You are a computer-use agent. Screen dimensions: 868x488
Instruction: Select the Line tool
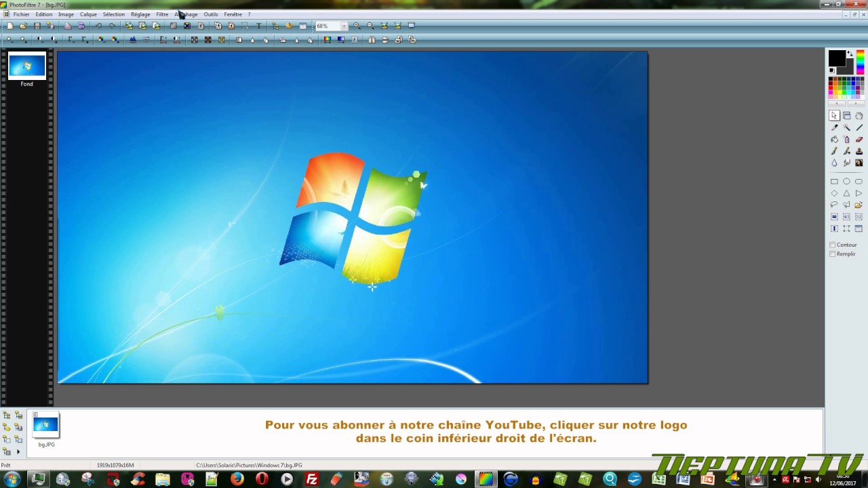pyautogui.click(x=859, y=127)
